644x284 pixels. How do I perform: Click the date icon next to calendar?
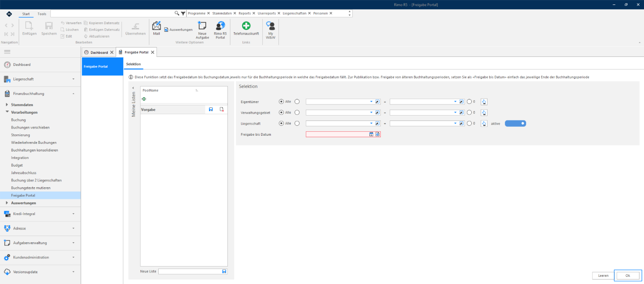click(x=377, y=134)
